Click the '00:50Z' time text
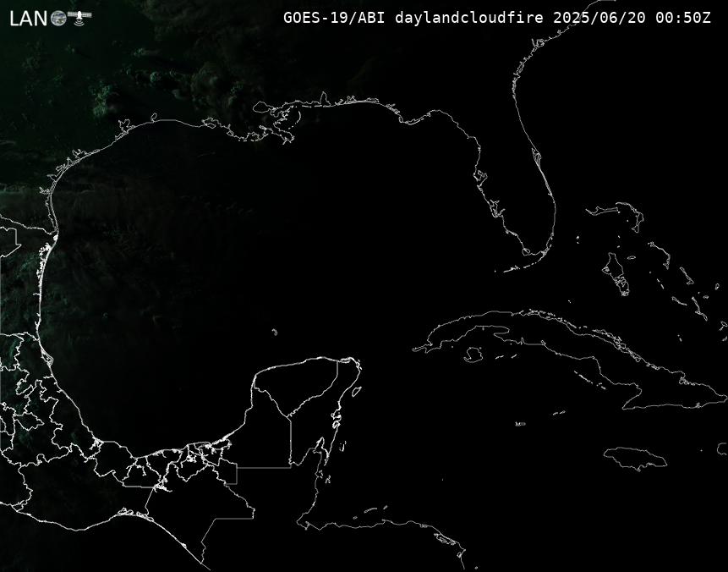The height and width of the screenshot is (572, 728). coord(683,18)
